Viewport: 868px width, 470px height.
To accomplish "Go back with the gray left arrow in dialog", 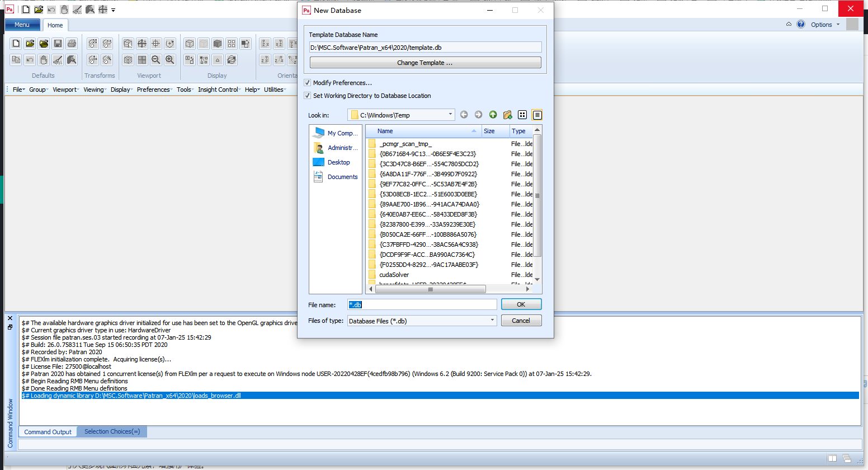I will (464, 115).
